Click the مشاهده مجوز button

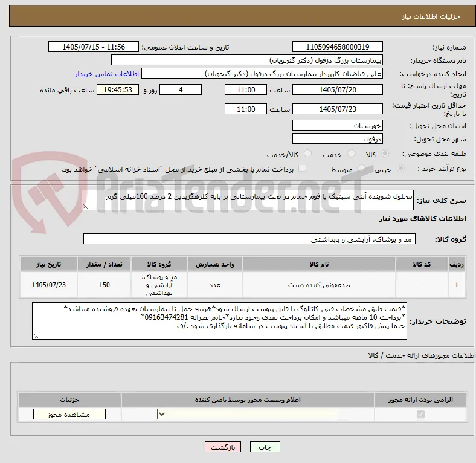(x=69, y=415)
